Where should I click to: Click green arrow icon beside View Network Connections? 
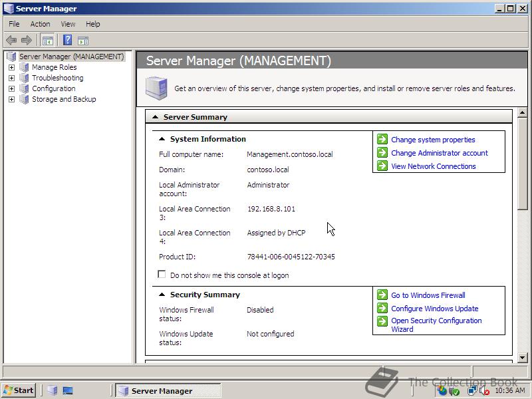pyautogui.click(x=382, y=166)
